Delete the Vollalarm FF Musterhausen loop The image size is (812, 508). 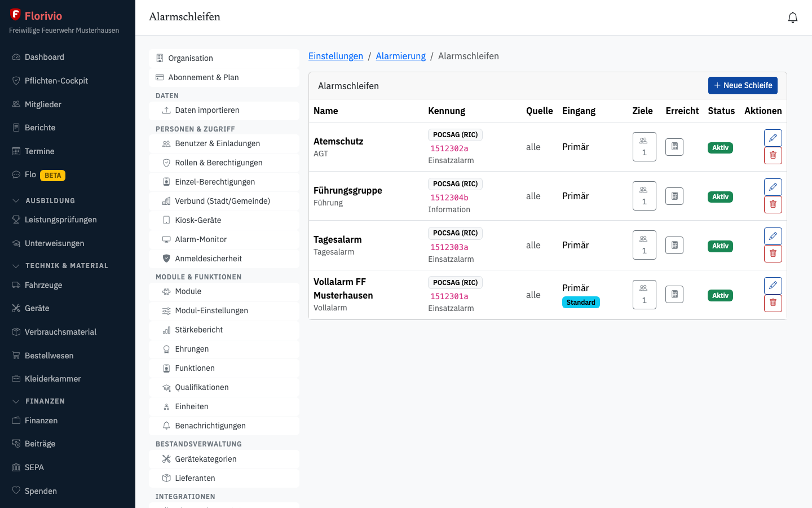773,303
